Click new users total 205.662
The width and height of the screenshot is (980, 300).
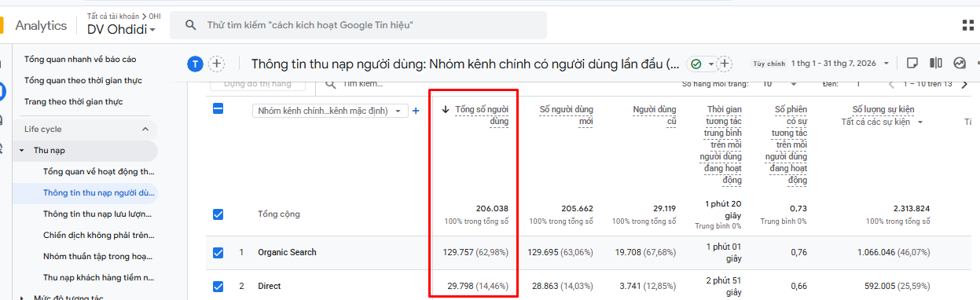pyautogui.click(x=577, y=209)
